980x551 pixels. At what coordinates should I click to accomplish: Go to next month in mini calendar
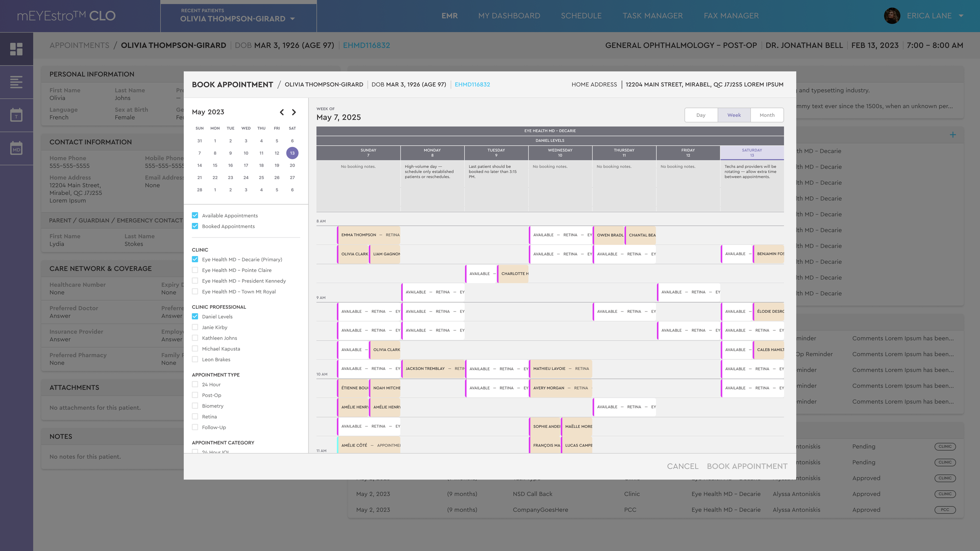(x=294, y=112)
